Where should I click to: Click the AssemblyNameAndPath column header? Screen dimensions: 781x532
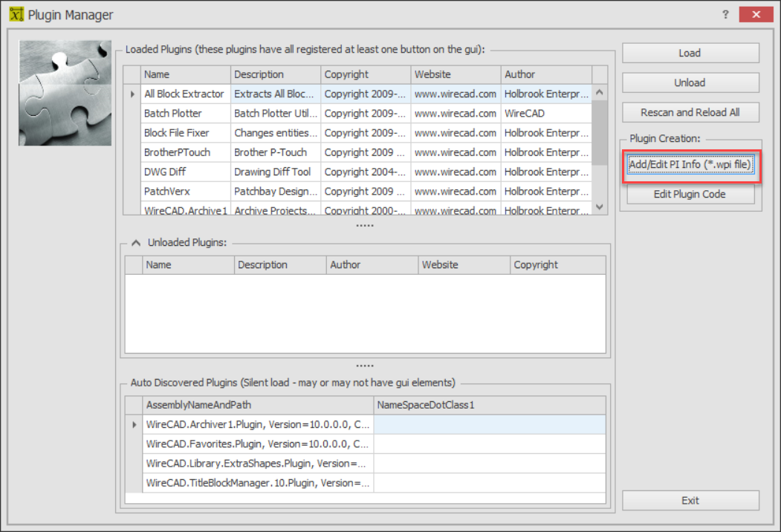[x=258, y=405]
